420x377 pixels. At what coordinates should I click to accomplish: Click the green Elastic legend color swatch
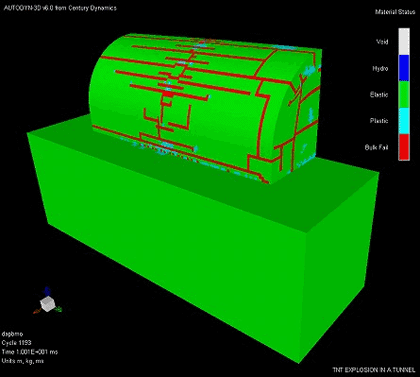pos(404,95)
